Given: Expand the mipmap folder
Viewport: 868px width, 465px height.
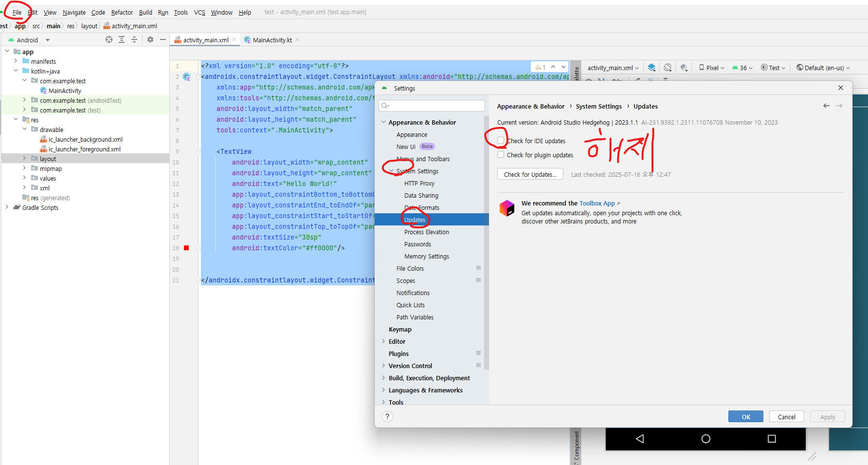Looking at the screenshot, I should point(24,168).
